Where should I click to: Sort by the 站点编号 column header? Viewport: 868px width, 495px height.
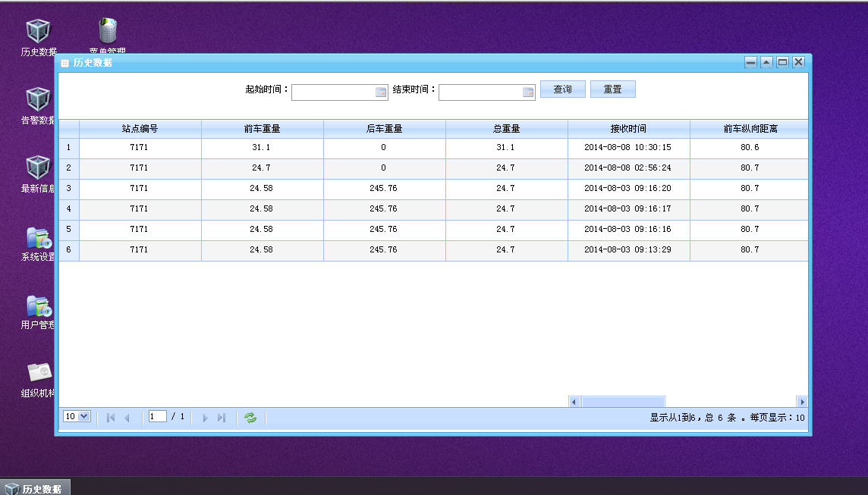point(140,129)
